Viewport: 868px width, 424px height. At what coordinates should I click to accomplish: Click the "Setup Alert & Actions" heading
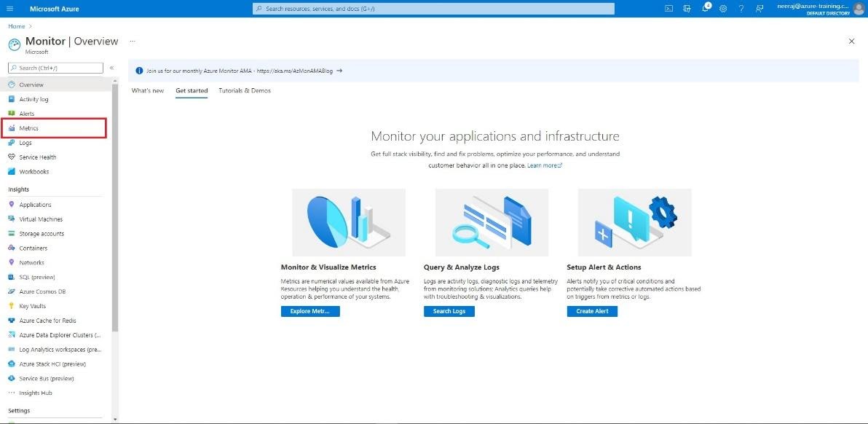pos(604,267)
